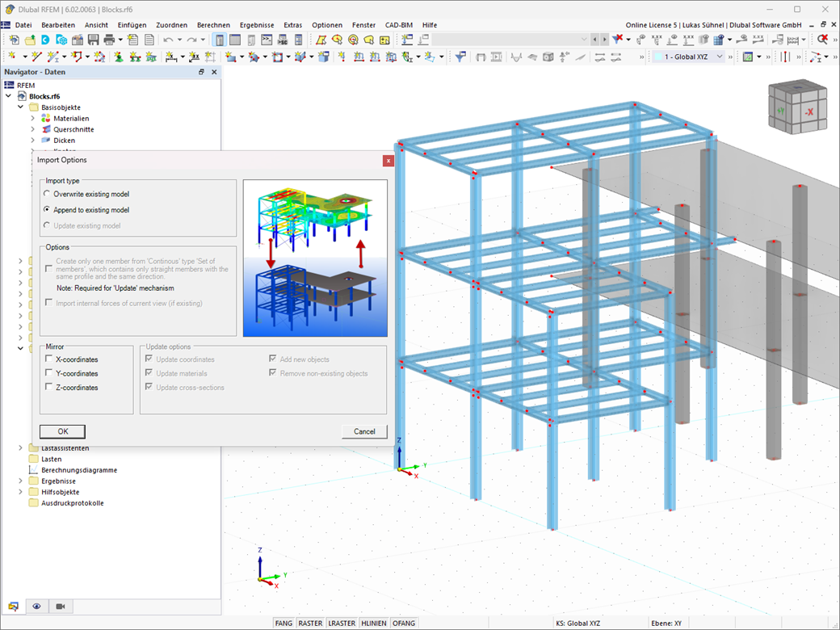Open the empty load case combo box
This screenshot has width=840, height=630.
coord(510,39)
